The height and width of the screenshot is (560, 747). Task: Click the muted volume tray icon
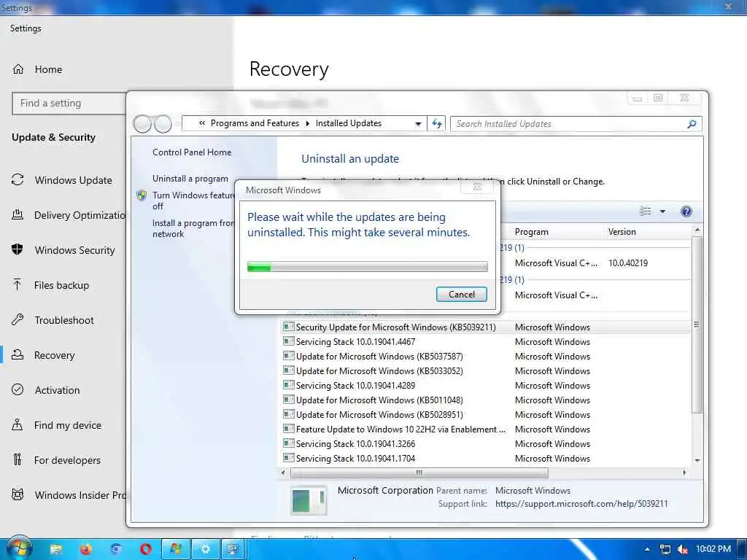pos(683,549)
